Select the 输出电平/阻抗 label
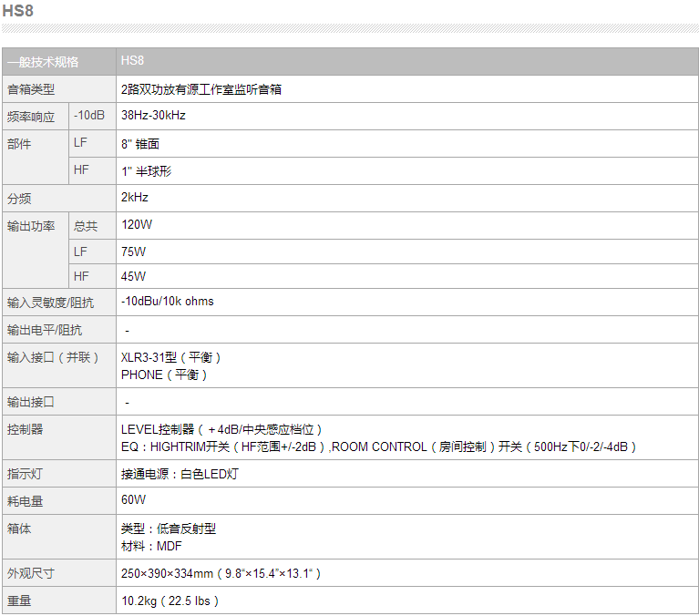Viewport: 699px width, 616px height. click(x=45, y=330)
